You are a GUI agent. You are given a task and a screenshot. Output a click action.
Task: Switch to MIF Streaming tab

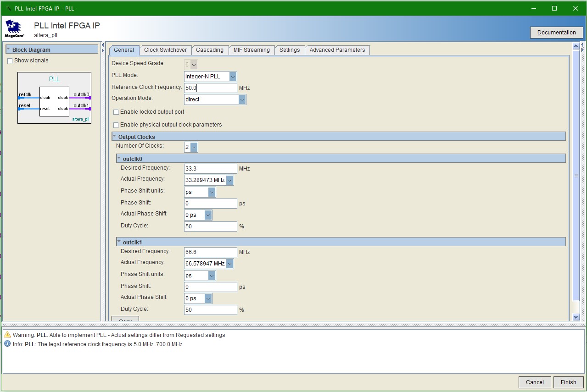[x=252, y=50]
